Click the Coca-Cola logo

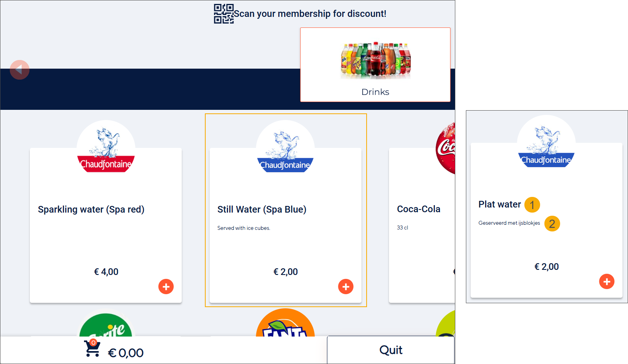445,148
